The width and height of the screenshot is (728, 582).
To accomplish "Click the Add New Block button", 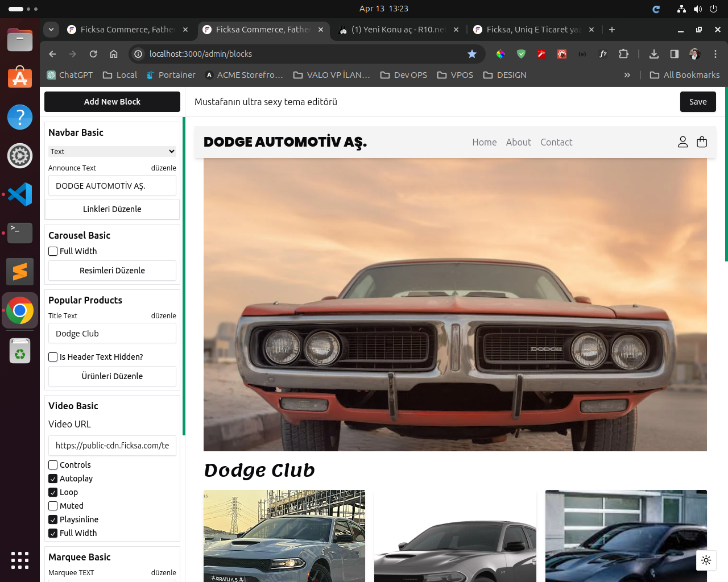I will click(x=112, y=102).
